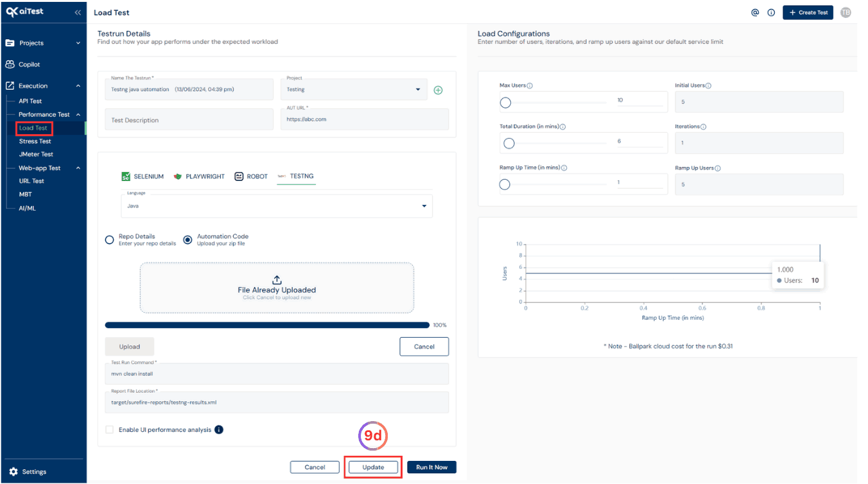Click the Iterations value box
Viewport: 868px width, 484px height.
coord(759,143)
